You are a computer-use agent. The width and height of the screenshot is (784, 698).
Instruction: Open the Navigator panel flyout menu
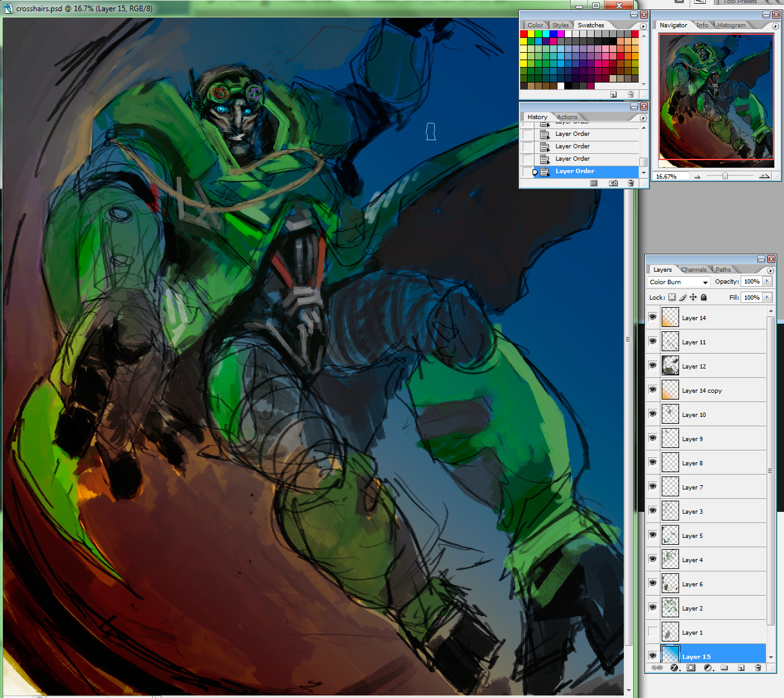775,26
